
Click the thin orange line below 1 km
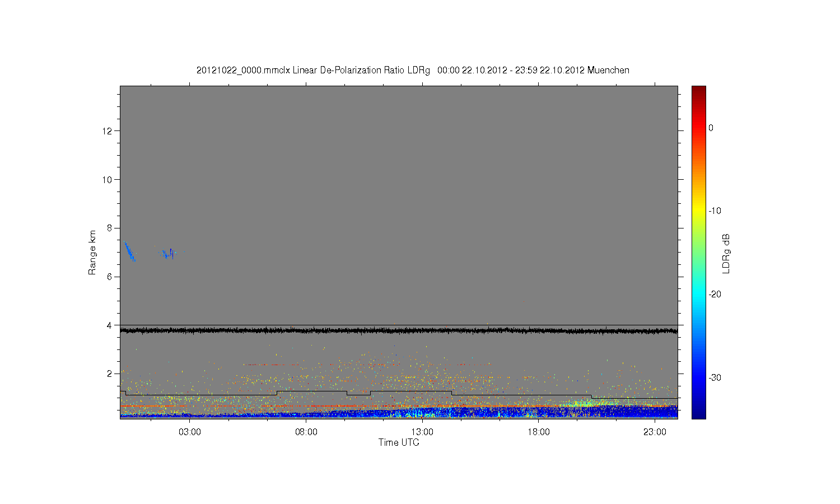pyautogui.click(x=399, y=405)
